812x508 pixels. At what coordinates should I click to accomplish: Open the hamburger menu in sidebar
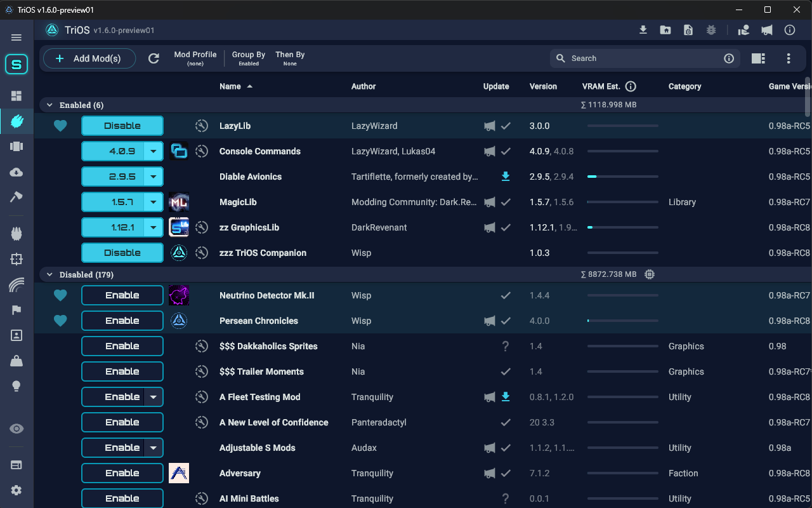(x=16, y=37)
